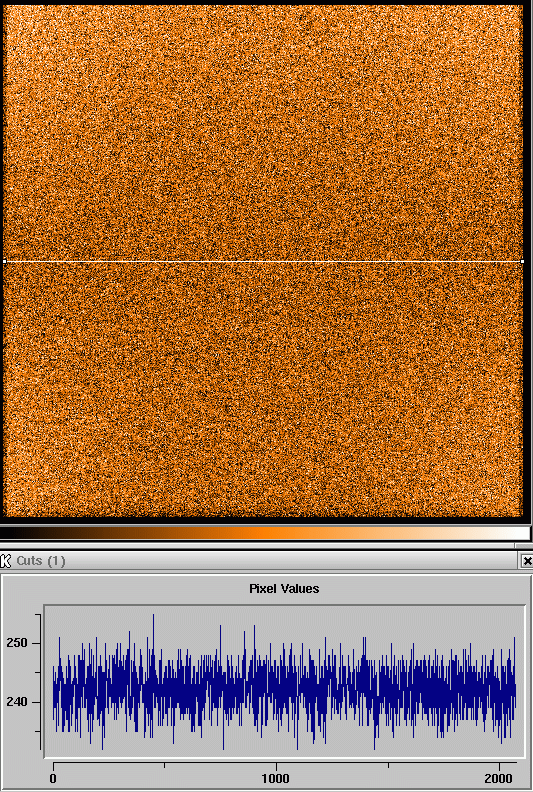
Task: Click the 1000 label on X axis
Action: coord(276,779)
